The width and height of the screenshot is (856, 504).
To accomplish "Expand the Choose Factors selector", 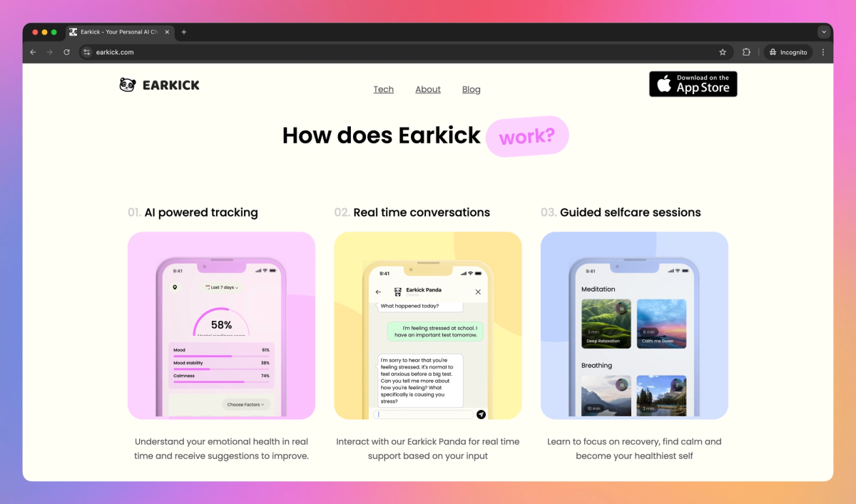I will pos(245,403).
